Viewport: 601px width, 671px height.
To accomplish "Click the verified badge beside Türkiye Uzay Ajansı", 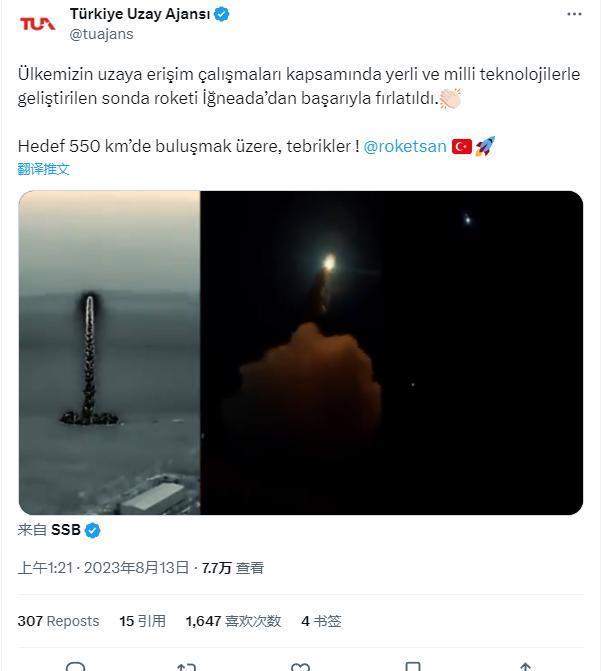I will pos(221,14).
